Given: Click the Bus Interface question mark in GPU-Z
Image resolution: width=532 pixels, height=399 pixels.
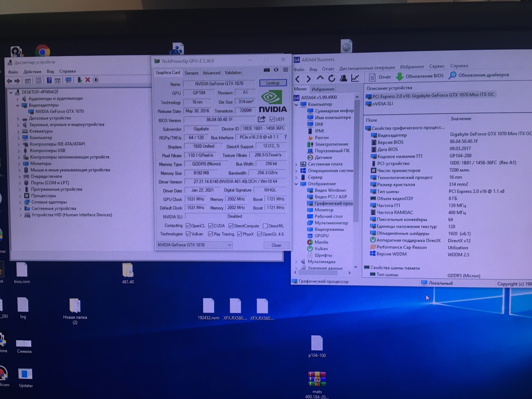Looking at the screenshot, I should click(285, 137).
